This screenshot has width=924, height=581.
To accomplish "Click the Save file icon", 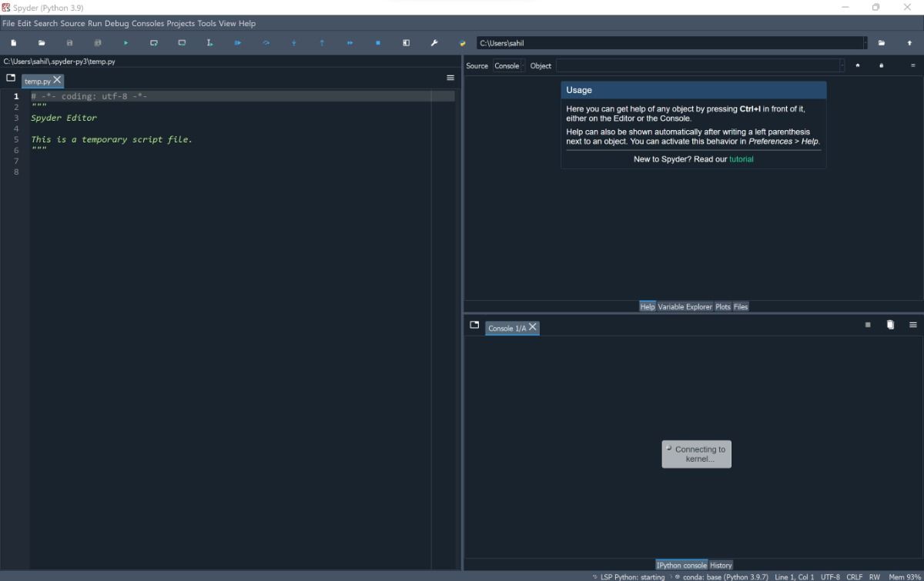I will (69, 42).
